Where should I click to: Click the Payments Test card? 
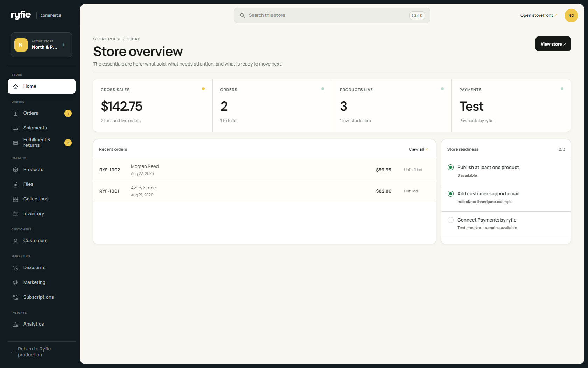click(511, 105)
